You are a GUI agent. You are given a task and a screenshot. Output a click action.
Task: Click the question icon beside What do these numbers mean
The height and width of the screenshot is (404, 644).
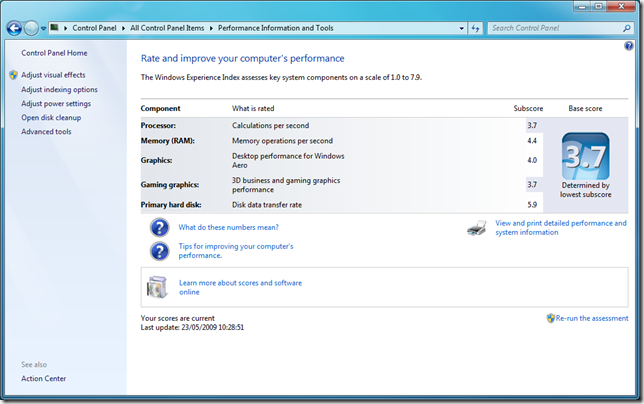click(x=159, y=228)
